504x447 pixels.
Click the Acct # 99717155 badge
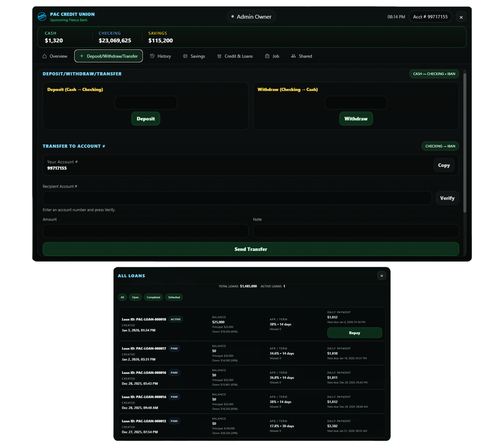pyautogui.click(x=430, y=17)
